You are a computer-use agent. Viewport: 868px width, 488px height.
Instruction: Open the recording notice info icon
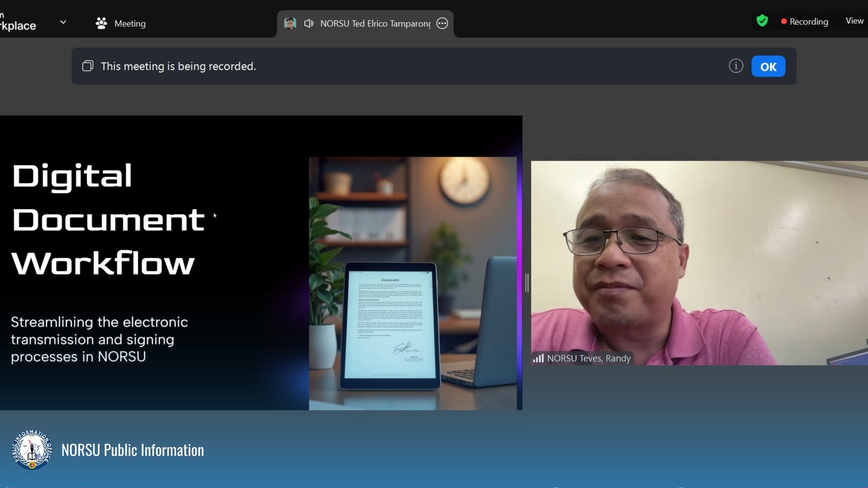click(736, 66)
